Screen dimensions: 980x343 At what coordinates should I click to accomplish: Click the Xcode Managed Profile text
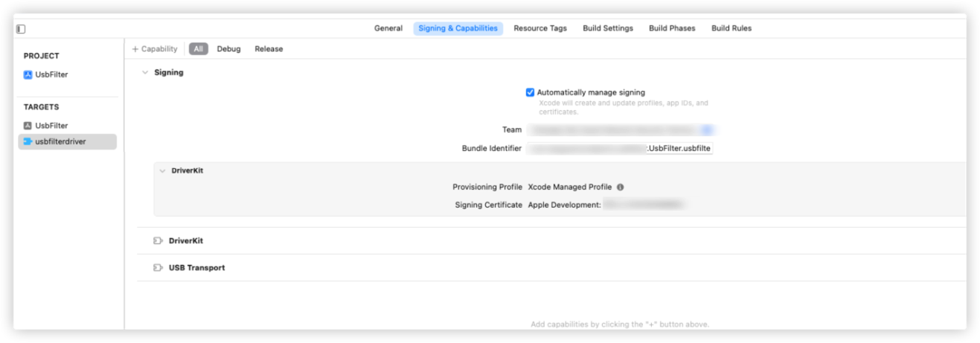click(570, 187)
